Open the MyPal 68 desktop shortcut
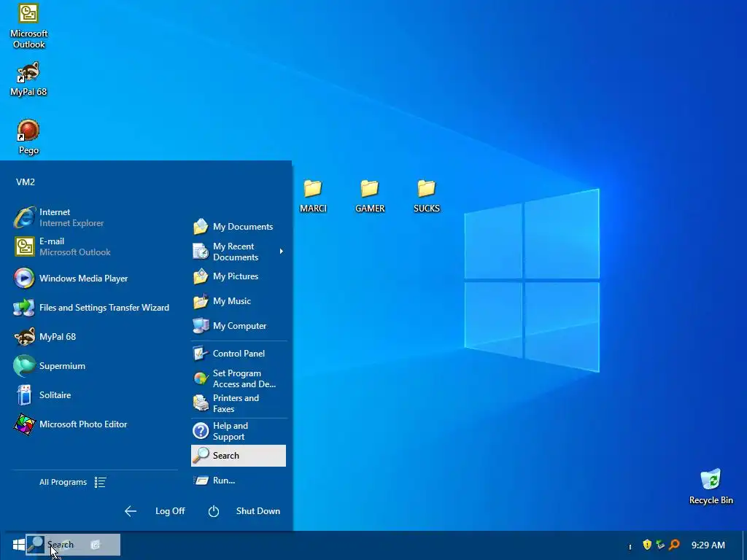Image resolution: width=747 pixels, height=560 pixels. tap(28, 79)
